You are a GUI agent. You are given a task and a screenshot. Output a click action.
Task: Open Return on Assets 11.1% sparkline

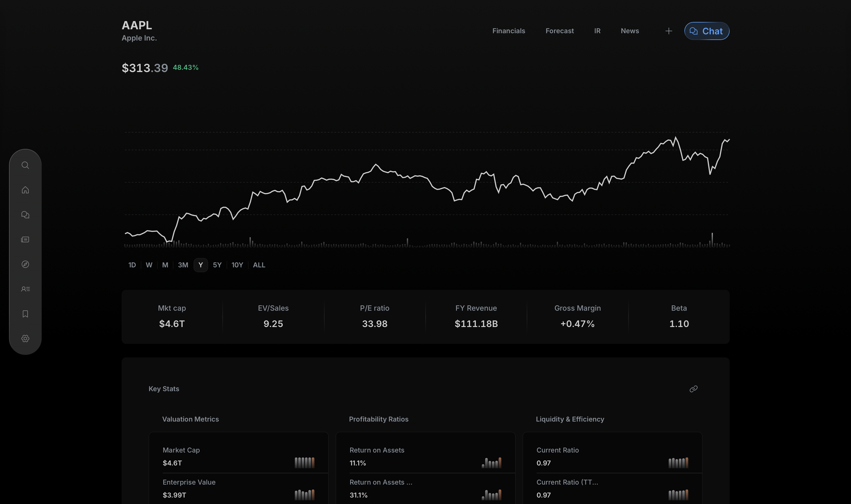coord(492,463)
